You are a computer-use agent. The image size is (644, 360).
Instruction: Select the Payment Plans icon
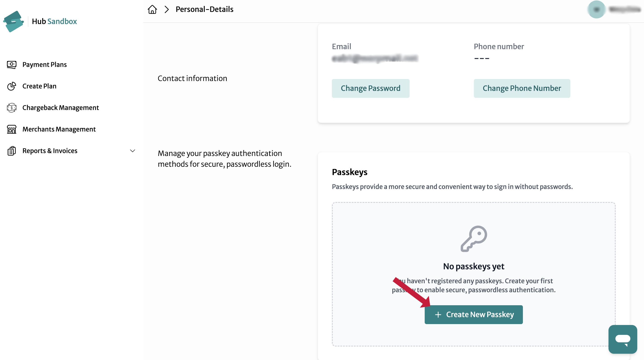click(11, 64)
